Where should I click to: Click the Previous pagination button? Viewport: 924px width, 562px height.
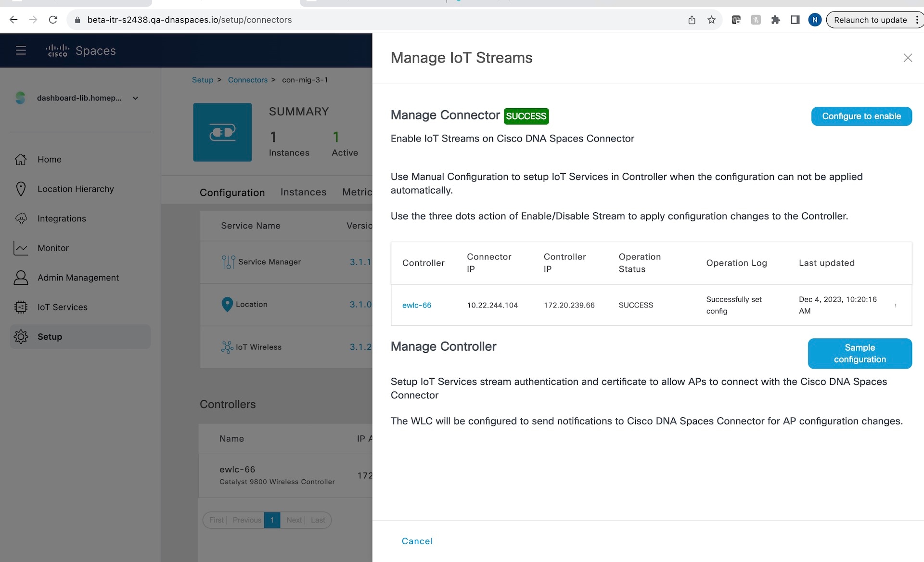[x=247, y=520]
